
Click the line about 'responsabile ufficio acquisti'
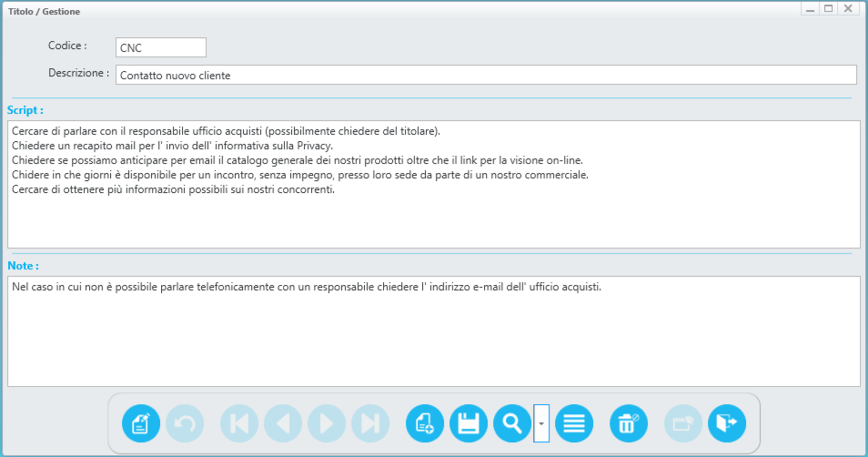pos(227,131)
